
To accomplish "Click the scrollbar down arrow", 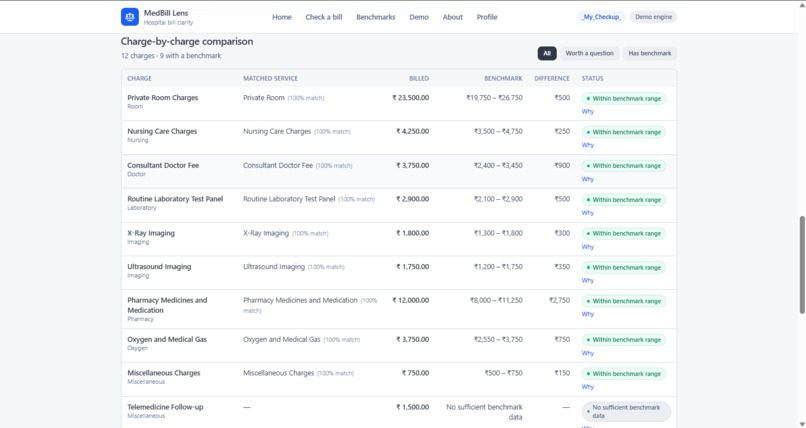I will tap(802, 424).
